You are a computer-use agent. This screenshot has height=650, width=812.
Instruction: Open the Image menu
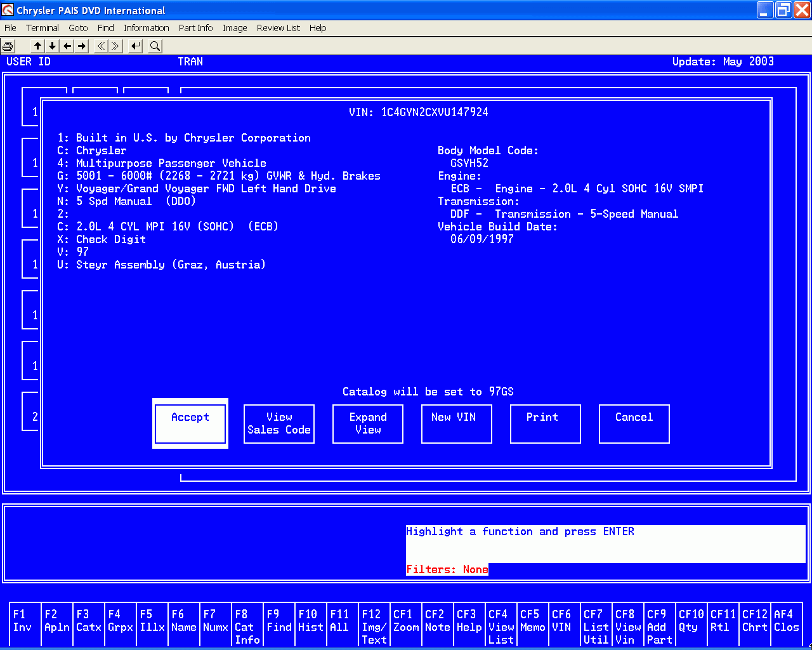coord(235,28)
